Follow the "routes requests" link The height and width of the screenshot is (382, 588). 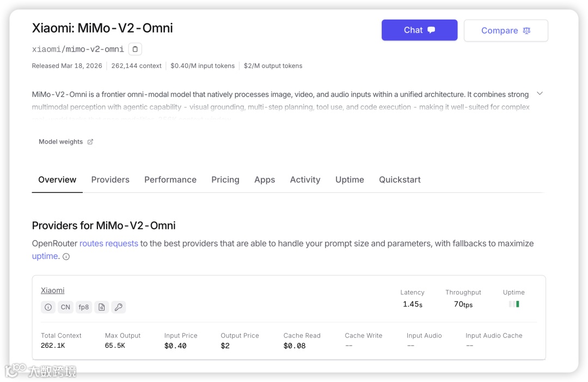click(109, 243)
